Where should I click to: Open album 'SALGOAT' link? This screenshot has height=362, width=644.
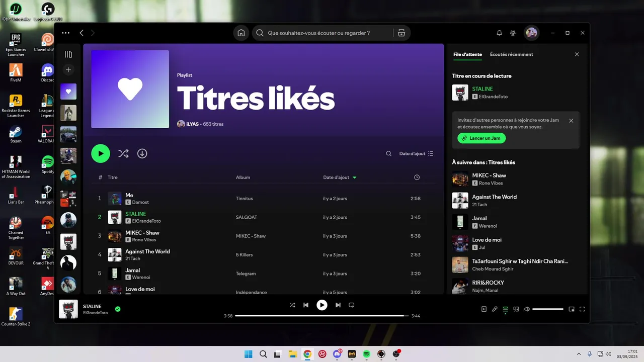point(247,217)
